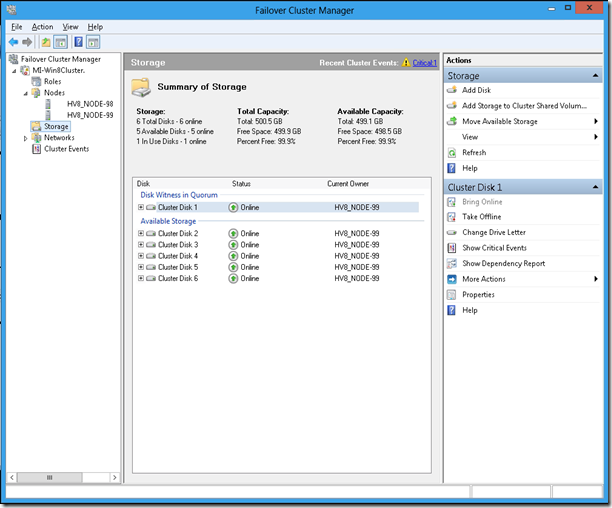Sort list by the Current Owner column header
This screenshot has width=612, height=508.
348,184
